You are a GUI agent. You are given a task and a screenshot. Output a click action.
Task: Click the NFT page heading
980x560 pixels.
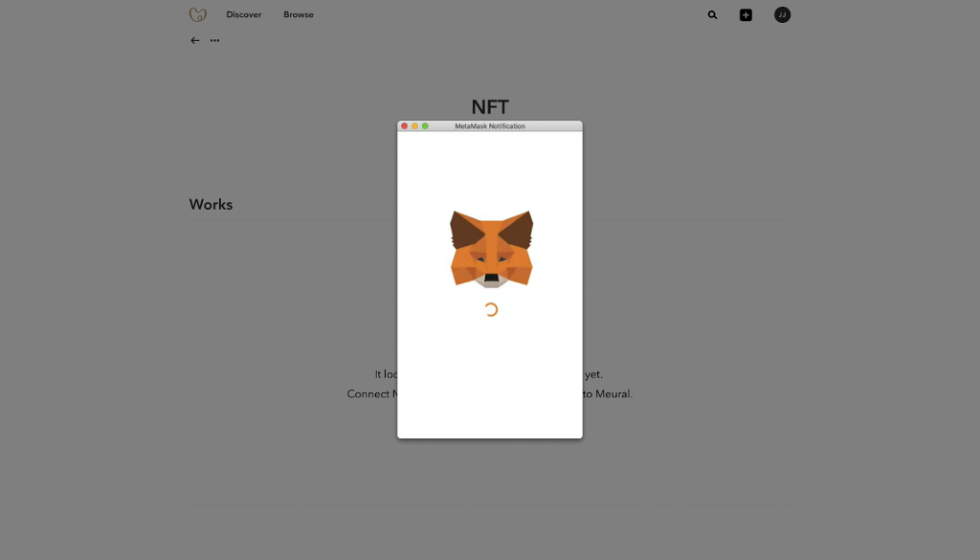click(x=490, y=107)
